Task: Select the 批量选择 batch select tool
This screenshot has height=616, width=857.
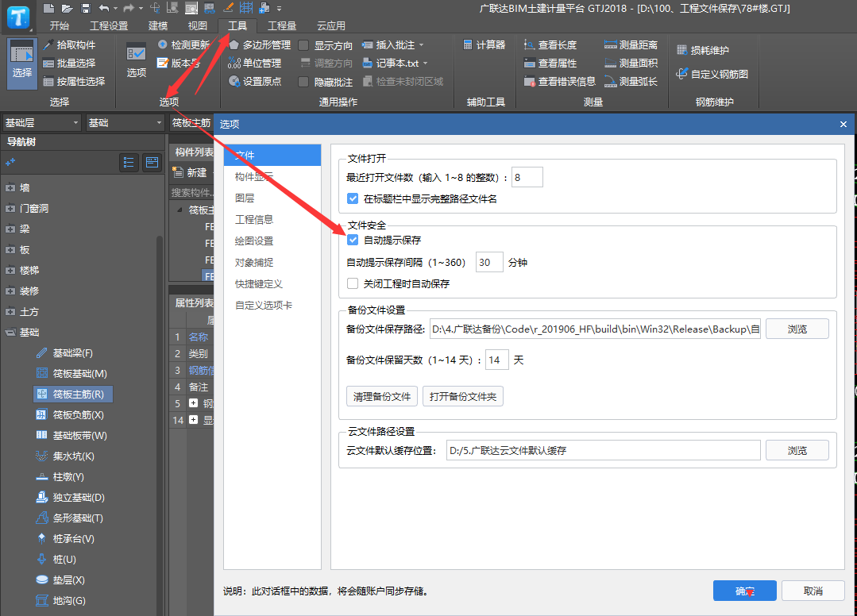Action: [x=69, y=64]
